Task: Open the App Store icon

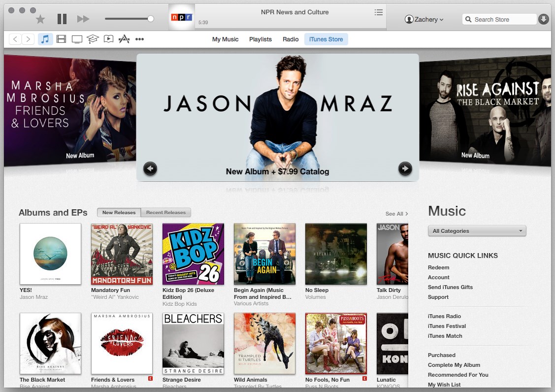Action: pos(124,39)
